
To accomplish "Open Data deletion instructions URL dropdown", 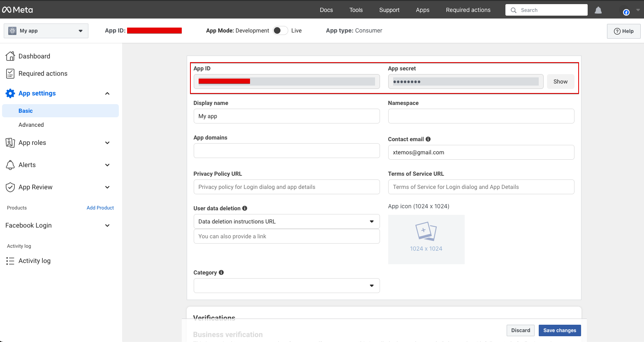I will click(286, 221).
